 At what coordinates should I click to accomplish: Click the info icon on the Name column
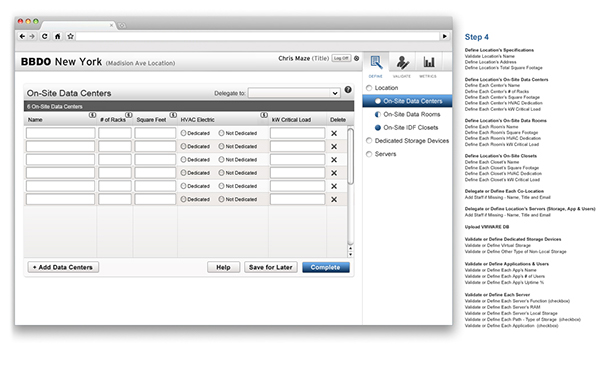(92, 115)
